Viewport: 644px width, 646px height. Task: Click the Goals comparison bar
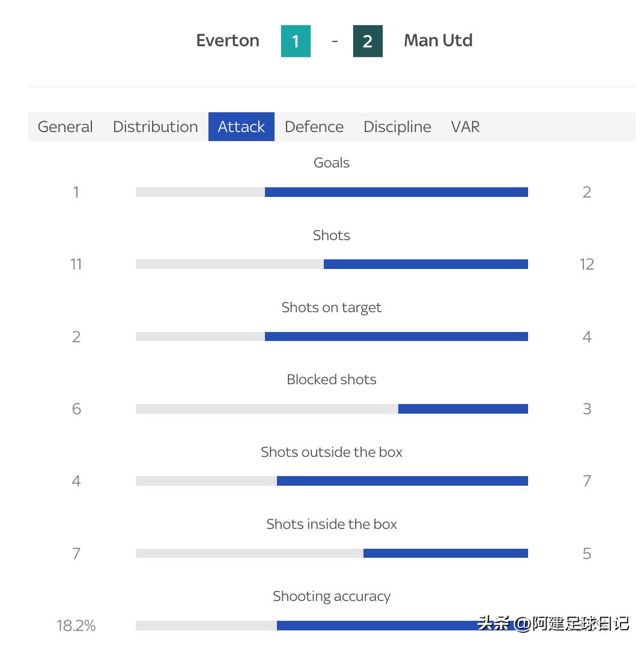pyautogui.click(x=332, y=192)
